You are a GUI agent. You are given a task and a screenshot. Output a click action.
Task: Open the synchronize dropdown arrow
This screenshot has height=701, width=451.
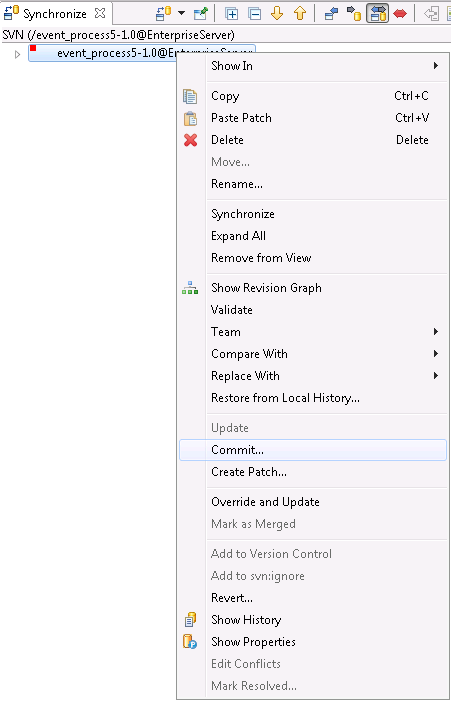point(181,13)
